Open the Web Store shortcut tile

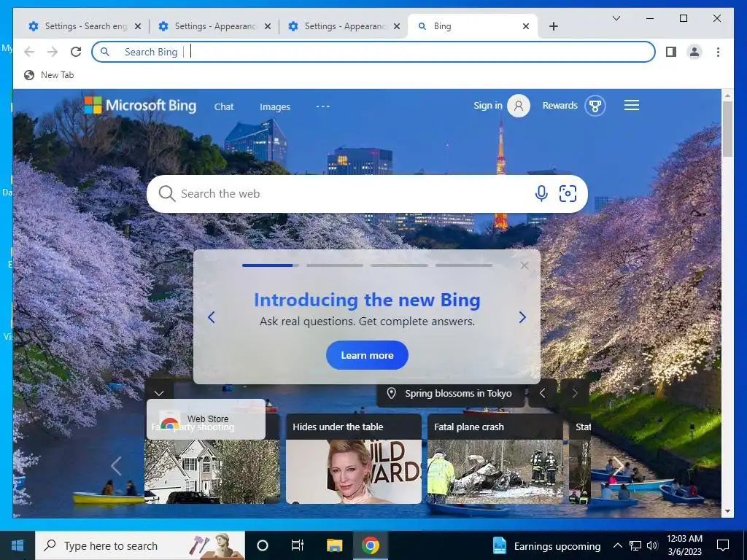point(206,419)
